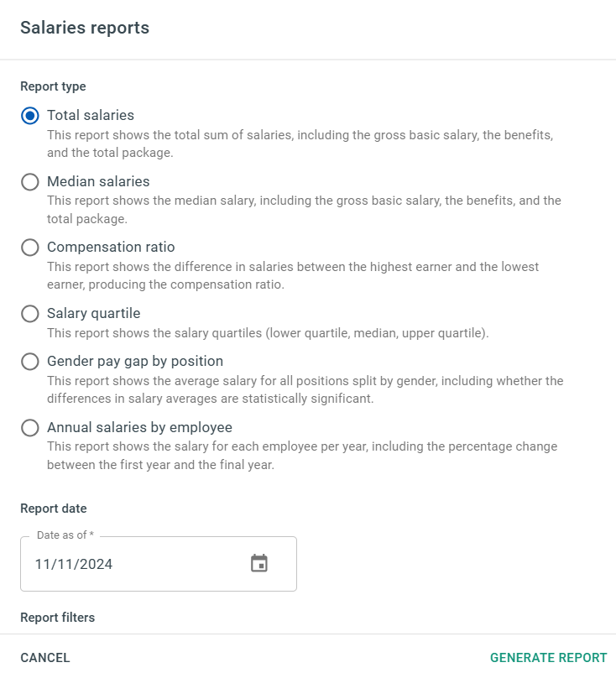Select Gender pay gap by position radio

pos(30,362)
